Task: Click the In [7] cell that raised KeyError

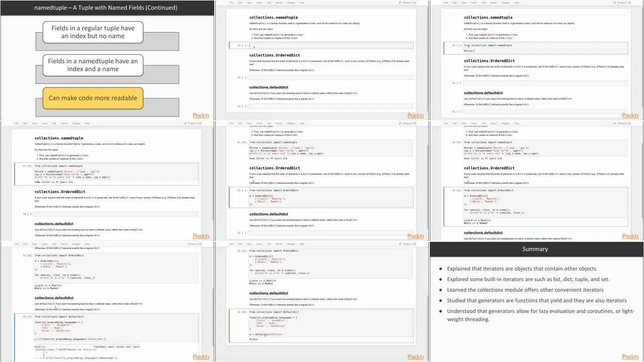Action: click(116, 328)
